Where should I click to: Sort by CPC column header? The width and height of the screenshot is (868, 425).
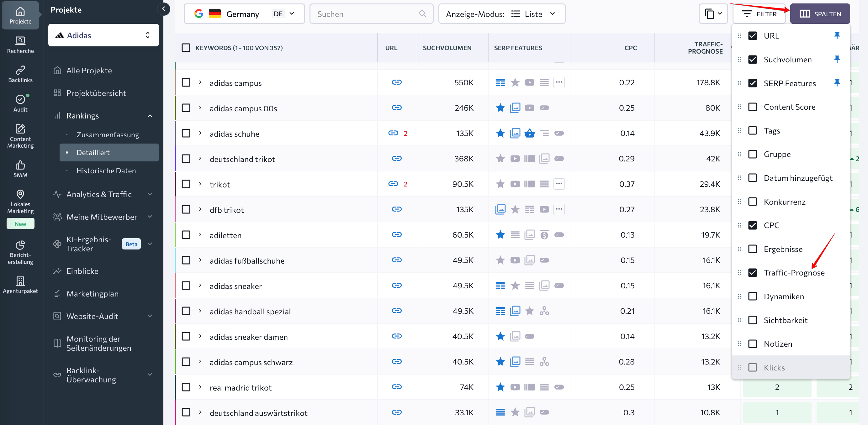click(x=630, y=48)
